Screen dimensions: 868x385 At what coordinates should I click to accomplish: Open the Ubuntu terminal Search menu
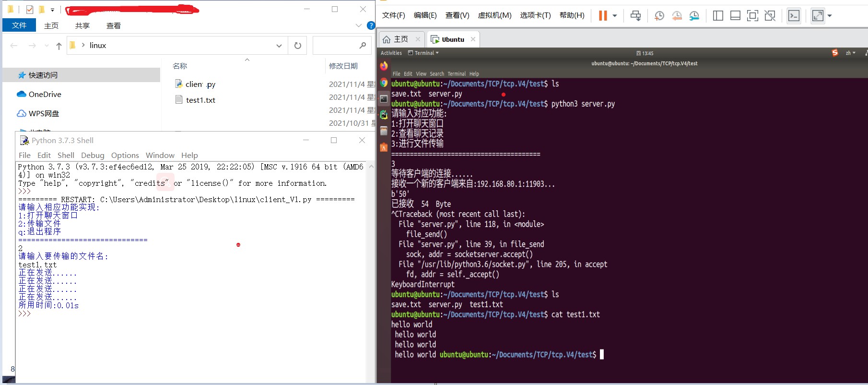pos(437,74)
